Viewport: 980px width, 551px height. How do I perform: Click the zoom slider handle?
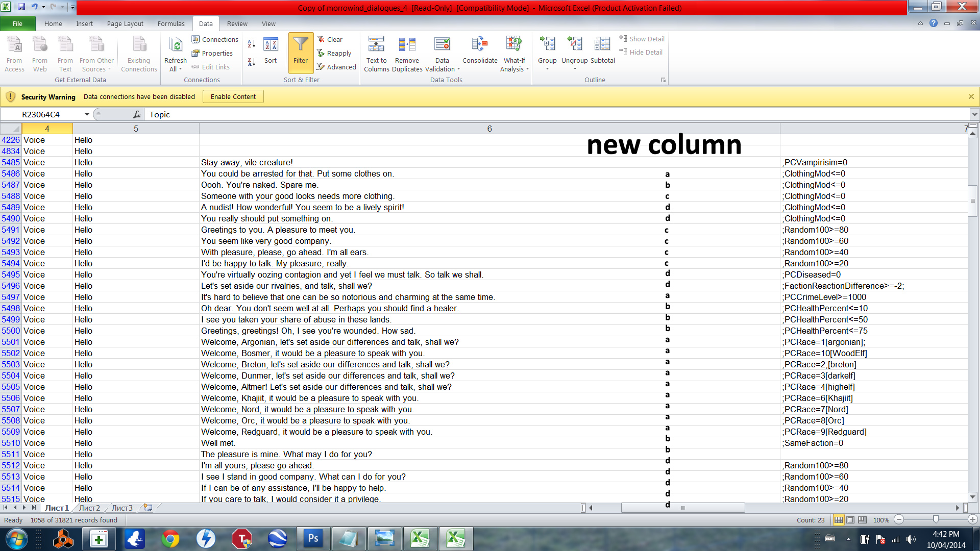(936, 519)
